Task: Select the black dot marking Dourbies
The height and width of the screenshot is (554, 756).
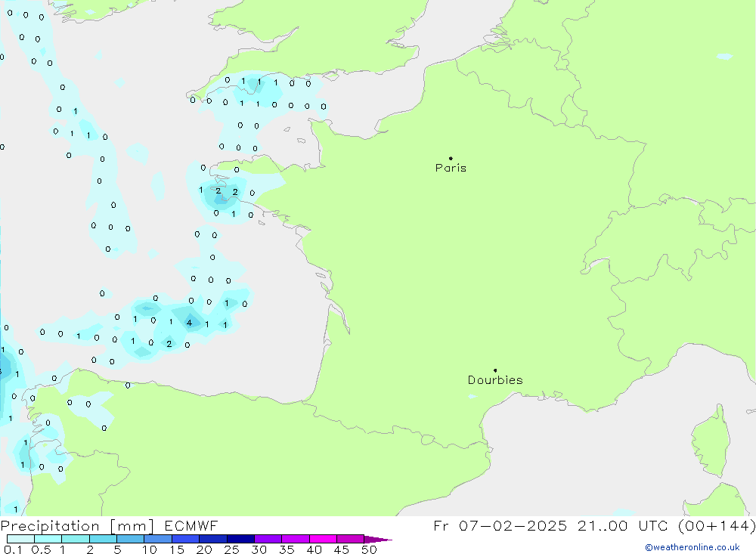Action: click(495, 370)
